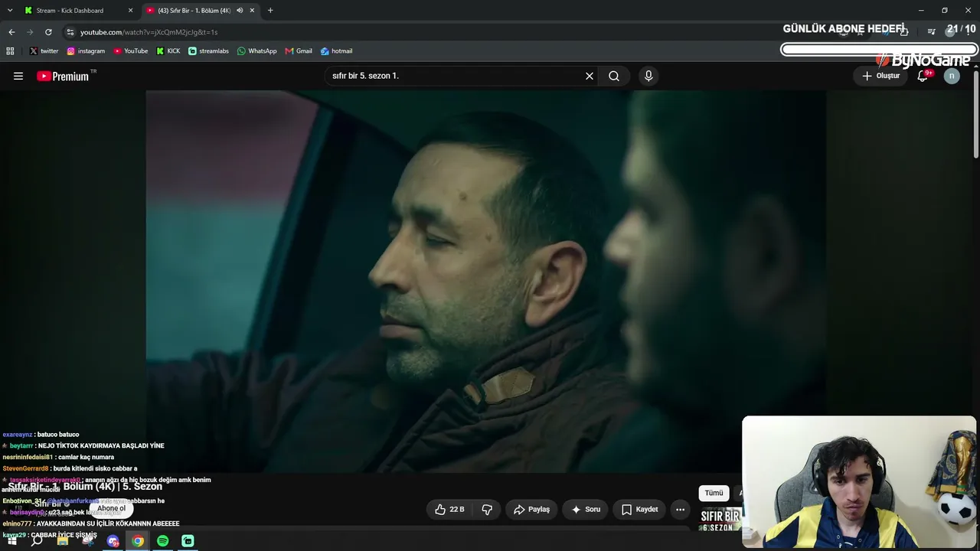Open the WhatsApp bookmark
Viewport: 980px width, 551px height.
point(257,51)
